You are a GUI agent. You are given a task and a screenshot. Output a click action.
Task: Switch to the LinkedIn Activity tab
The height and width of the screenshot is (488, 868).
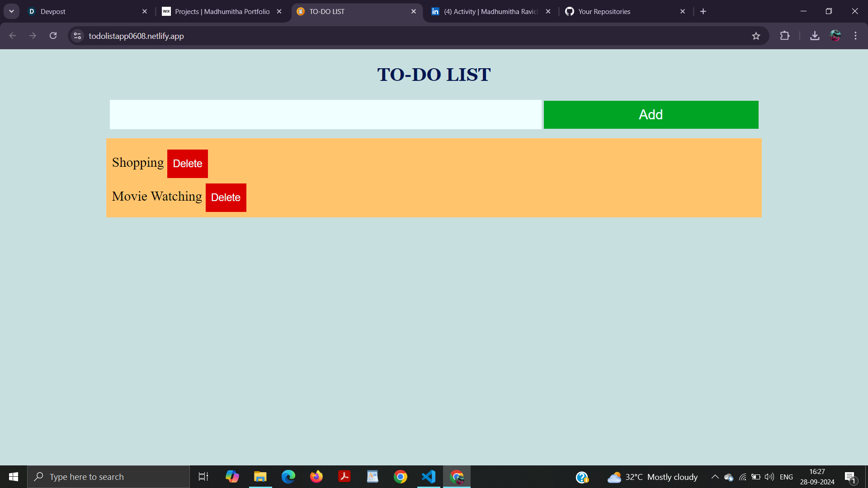point(488,11)
